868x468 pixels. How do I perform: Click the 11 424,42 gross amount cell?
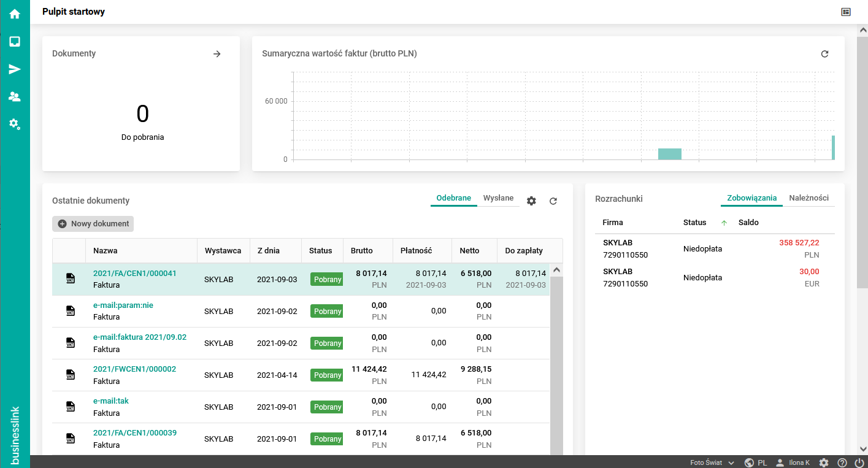369,369
